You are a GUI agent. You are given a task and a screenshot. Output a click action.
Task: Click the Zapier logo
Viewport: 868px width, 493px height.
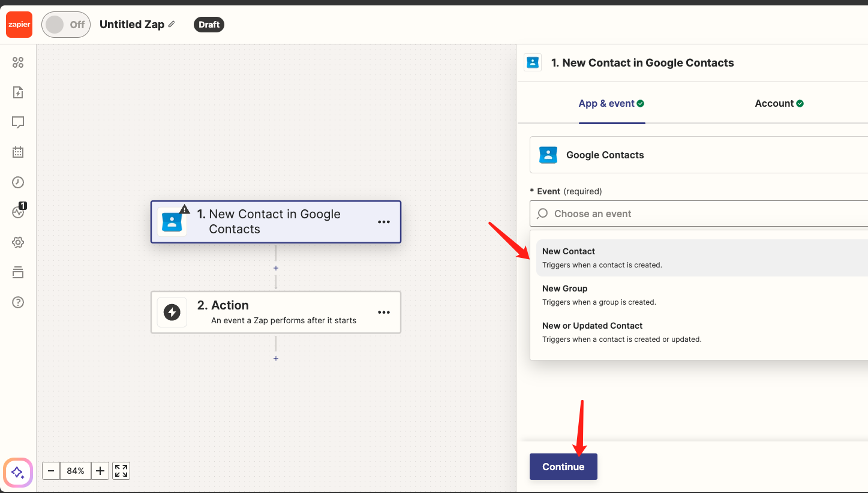pos(19,25)
